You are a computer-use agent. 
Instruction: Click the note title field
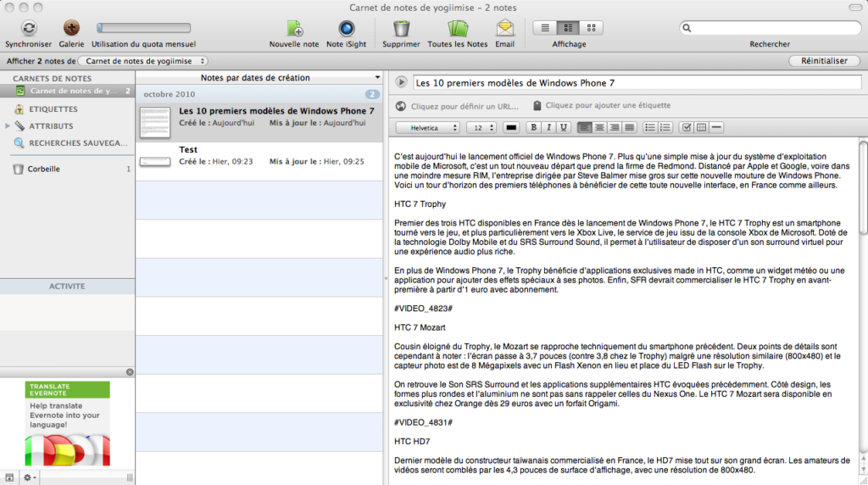pos(637,82)
